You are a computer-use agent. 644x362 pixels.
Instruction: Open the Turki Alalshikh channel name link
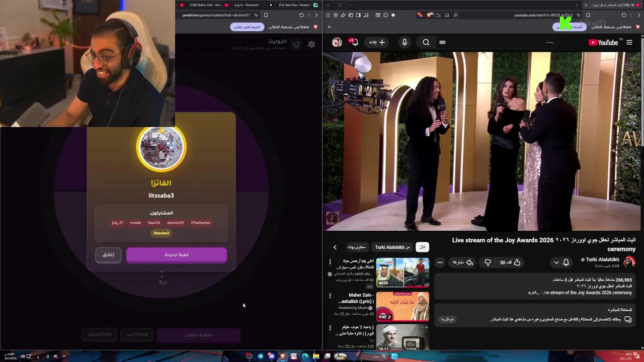602,259
